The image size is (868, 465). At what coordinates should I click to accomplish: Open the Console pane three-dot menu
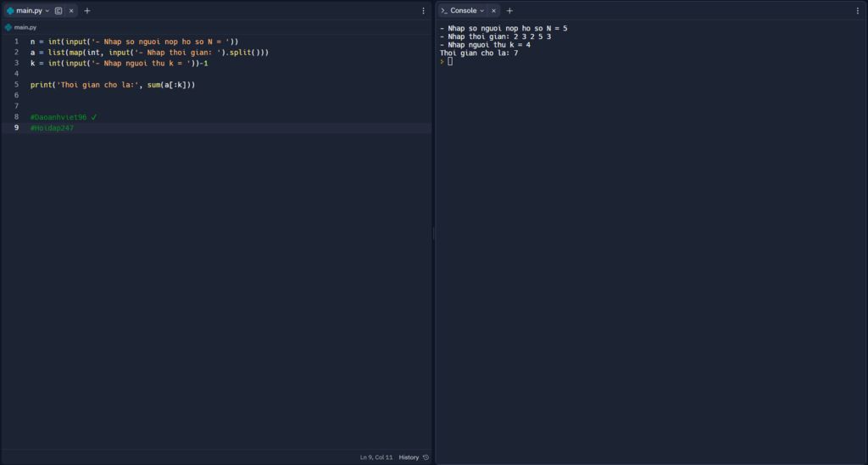click(859, 11)
